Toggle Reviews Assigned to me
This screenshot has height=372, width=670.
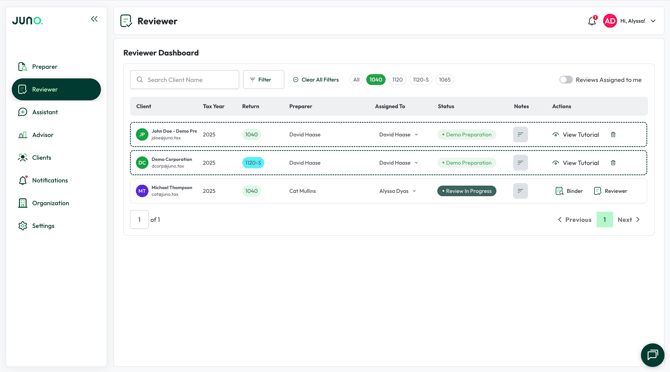566,79
